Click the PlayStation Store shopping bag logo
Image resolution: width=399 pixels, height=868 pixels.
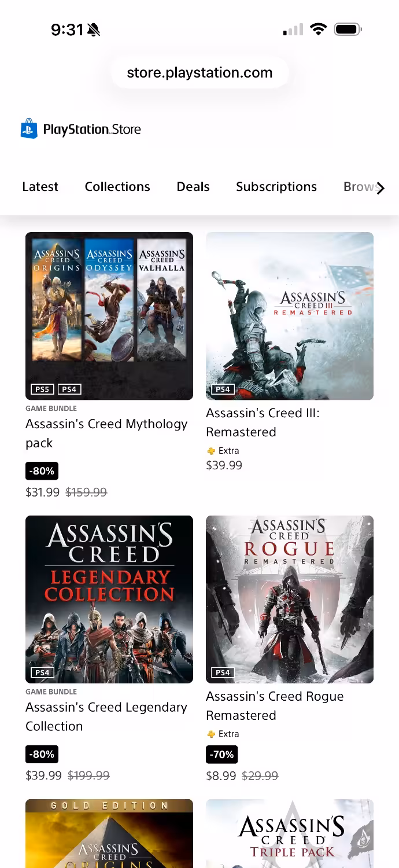point(29,128)
